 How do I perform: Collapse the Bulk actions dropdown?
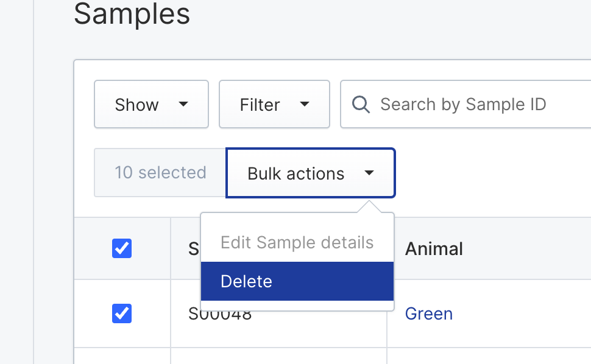coord(311,173)
